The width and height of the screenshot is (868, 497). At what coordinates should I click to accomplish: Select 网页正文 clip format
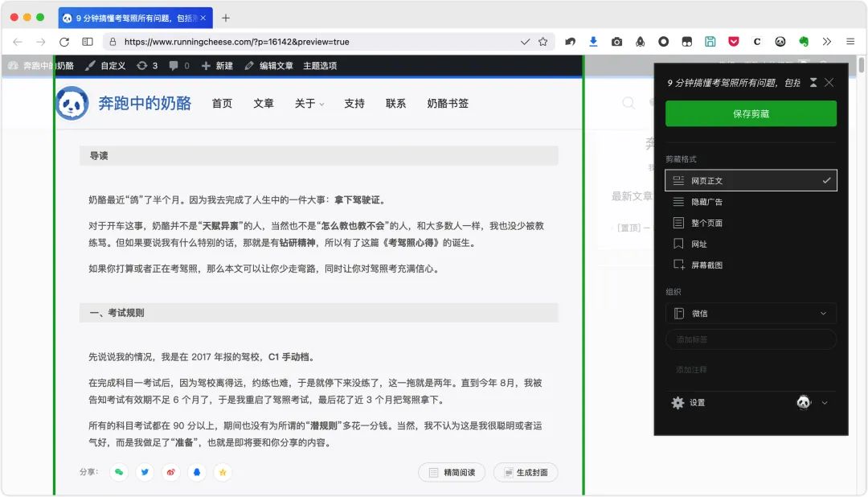pos(751,181)
